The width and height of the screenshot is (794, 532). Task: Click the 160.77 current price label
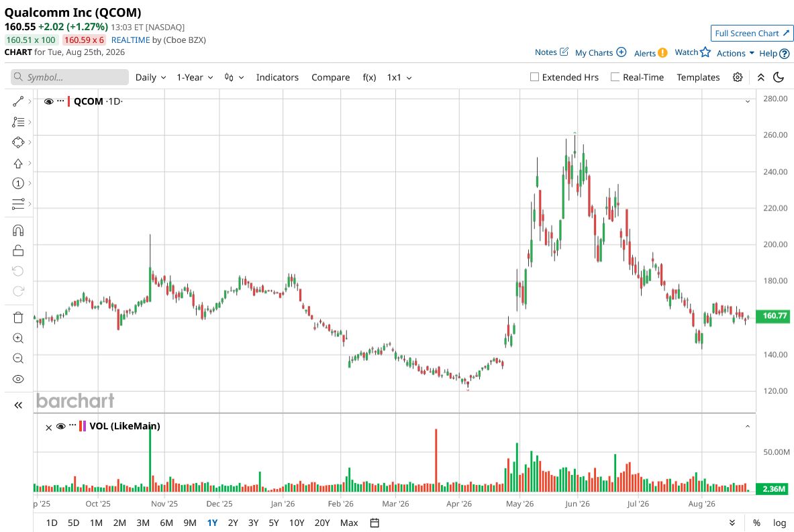point(773,316)
